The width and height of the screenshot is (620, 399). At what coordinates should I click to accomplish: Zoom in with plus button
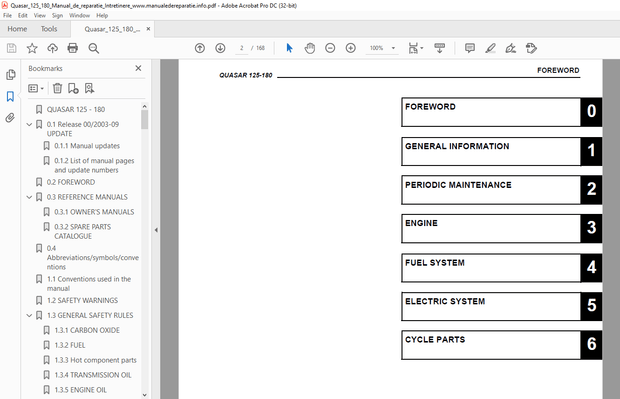[x=351, y=48]
